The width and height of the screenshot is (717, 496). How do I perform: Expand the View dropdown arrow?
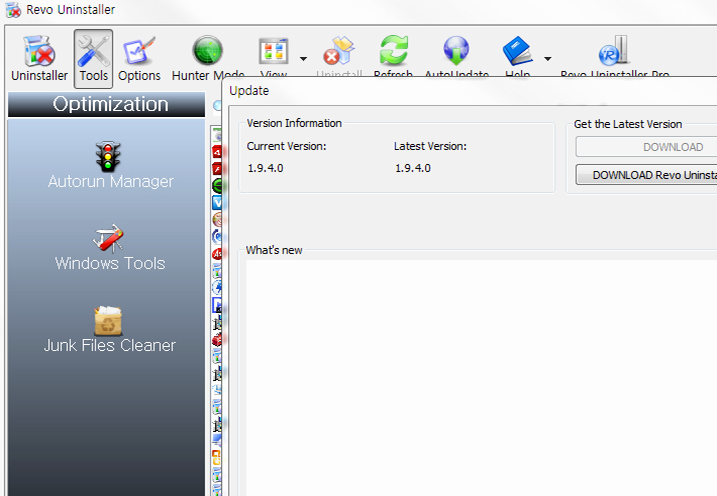click(303, 59)
